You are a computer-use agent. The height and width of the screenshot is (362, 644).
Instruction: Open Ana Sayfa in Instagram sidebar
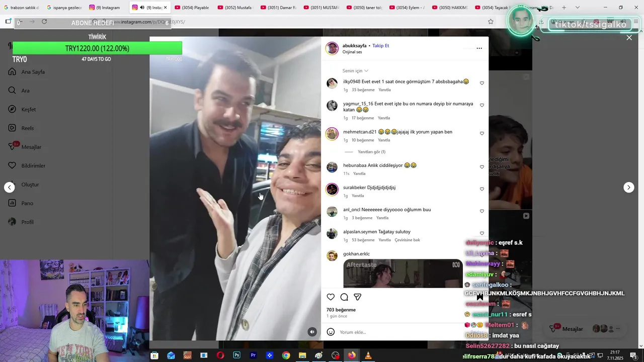point(27,72)
